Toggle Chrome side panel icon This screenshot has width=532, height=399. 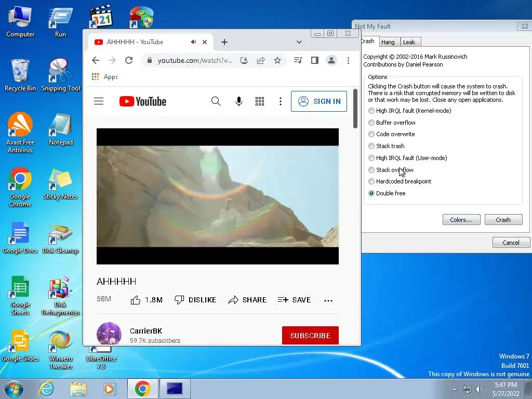pos(314,60)
